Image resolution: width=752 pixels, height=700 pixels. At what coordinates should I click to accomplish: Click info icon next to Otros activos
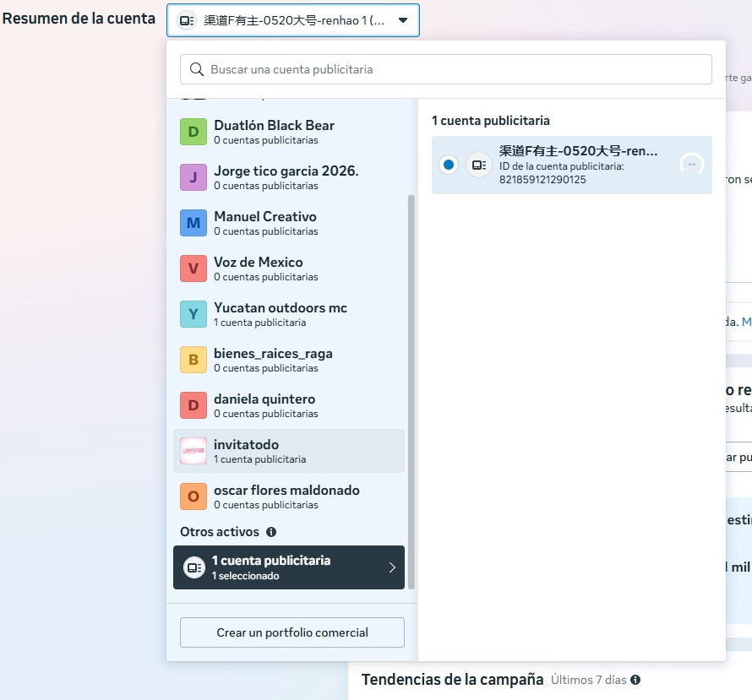coord(271,532)
